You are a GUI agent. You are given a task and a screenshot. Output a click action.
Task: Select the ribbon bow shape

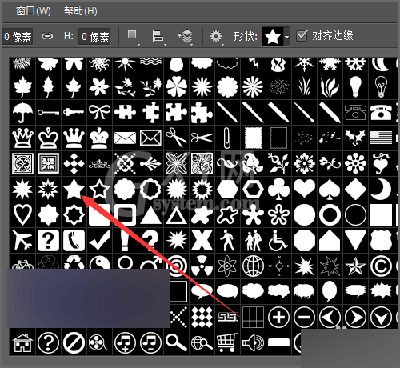pos(99,112)
